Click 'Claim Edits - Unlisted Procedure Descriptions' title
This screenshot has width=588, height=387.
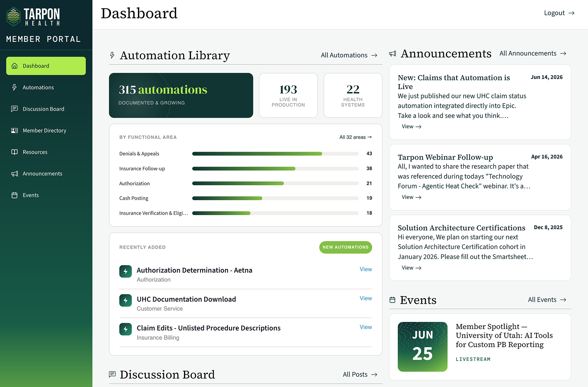(x=208, y=328)
